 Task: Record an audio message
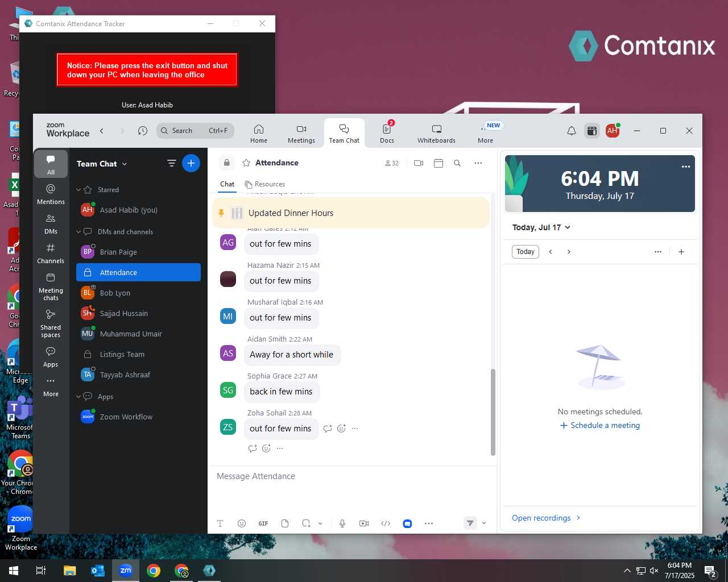(342, 523)
